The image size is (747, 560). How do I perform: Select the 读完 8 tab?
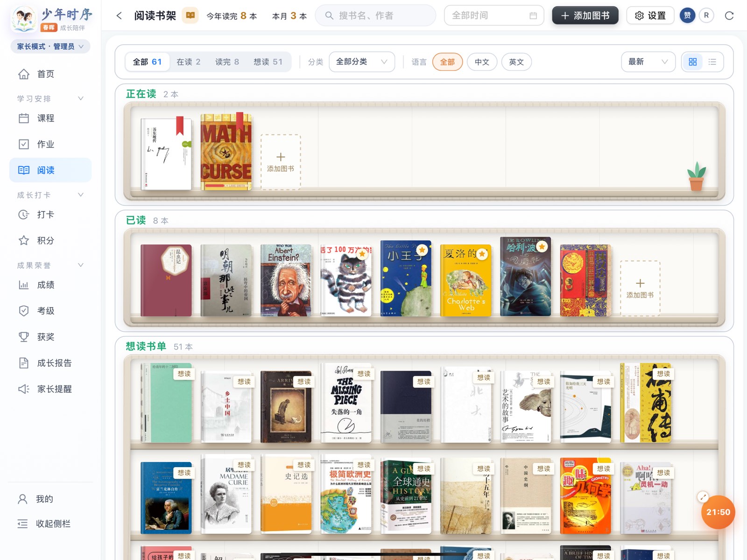pyautogui.click(x=227, y=62)
